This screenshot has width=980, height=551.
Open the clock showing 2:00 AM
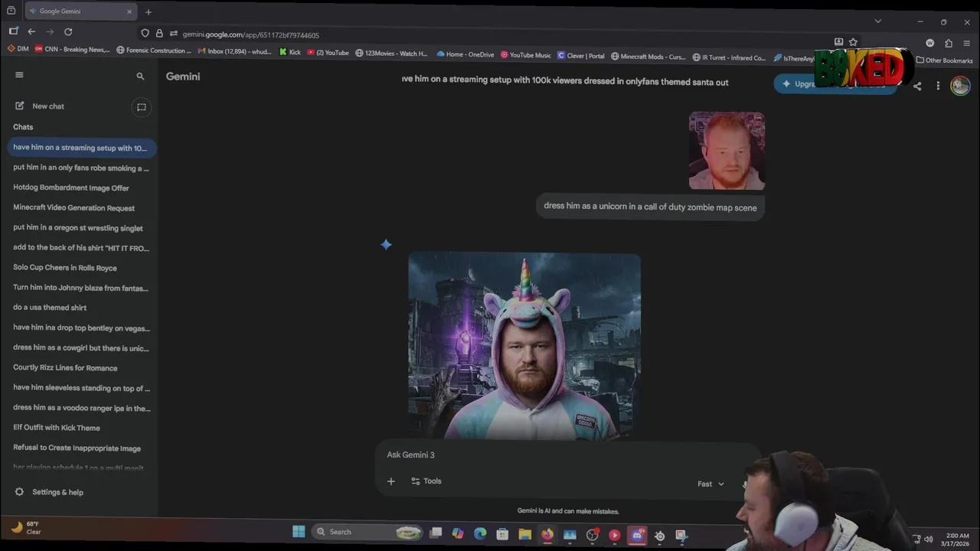click(x=957, y=540)
